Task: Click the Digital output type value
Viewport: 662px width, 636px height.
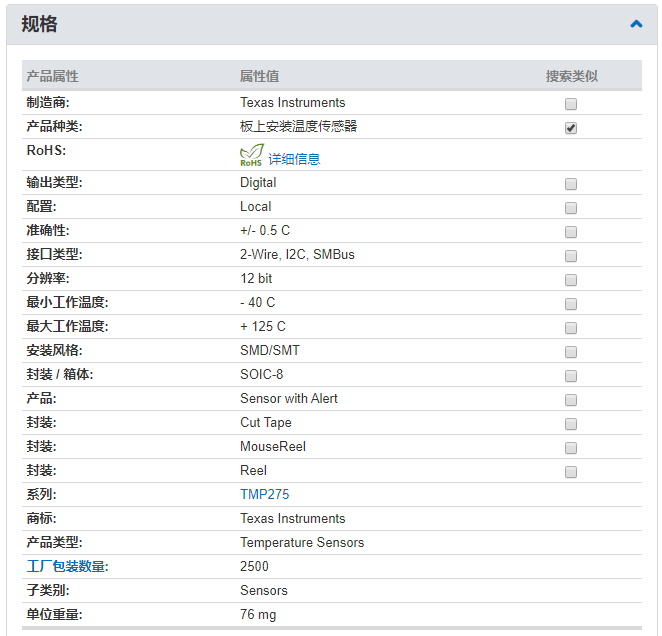Action: coord(258,182)
